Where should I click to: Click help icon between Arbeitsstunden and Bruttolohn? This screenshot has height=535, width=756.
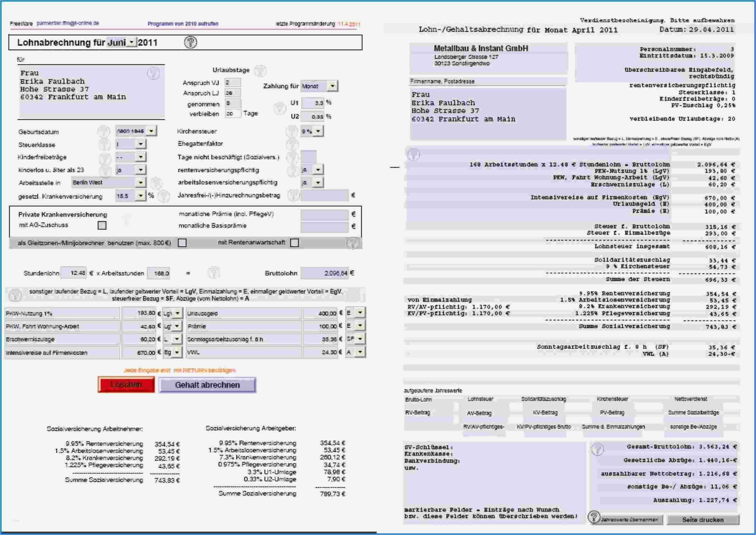(214, 273)
